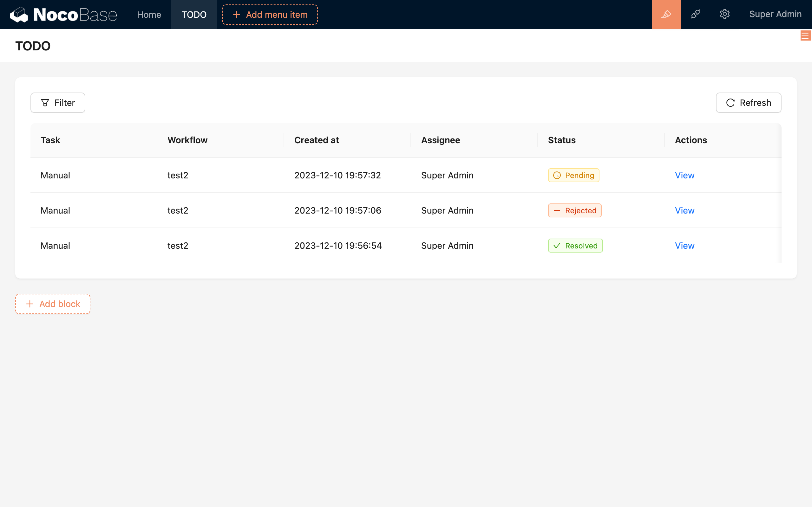Expand the Task column header options
The width and height of the screenshot is (812, 507).
(x=50, y=140)
